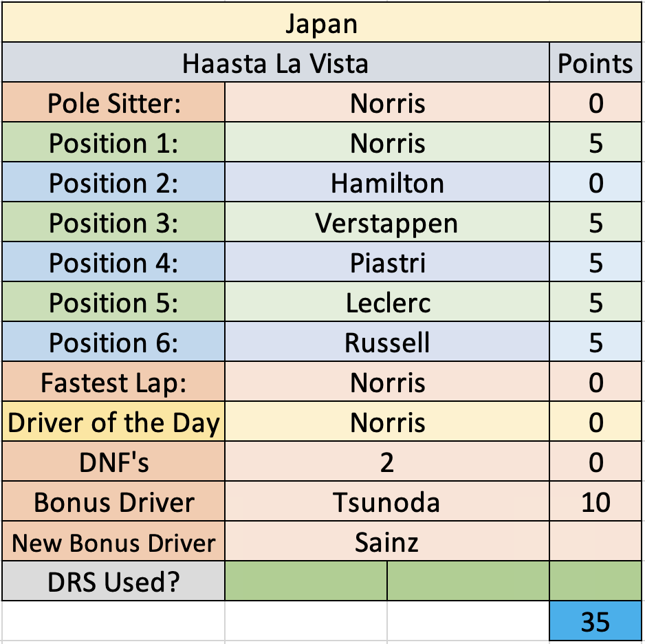
Task: Select the Hamilton cell in Position 2
Action: coord(387,182)
